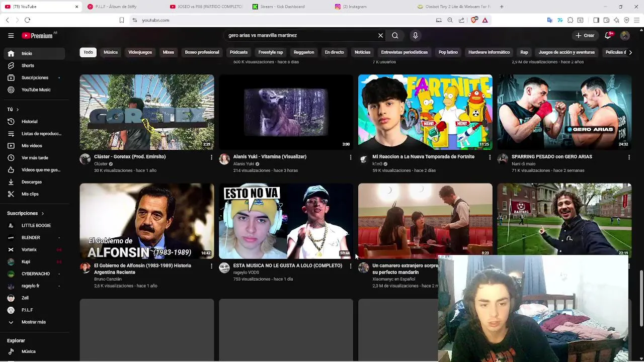
Task: Open Bruno Canzián channel link
Action: point(108,279)
